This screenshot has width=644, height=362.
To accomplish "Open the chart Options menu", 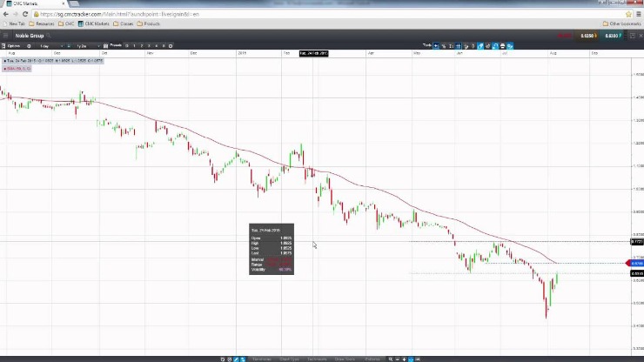I will pyautogui.click(x=15, y=45).
